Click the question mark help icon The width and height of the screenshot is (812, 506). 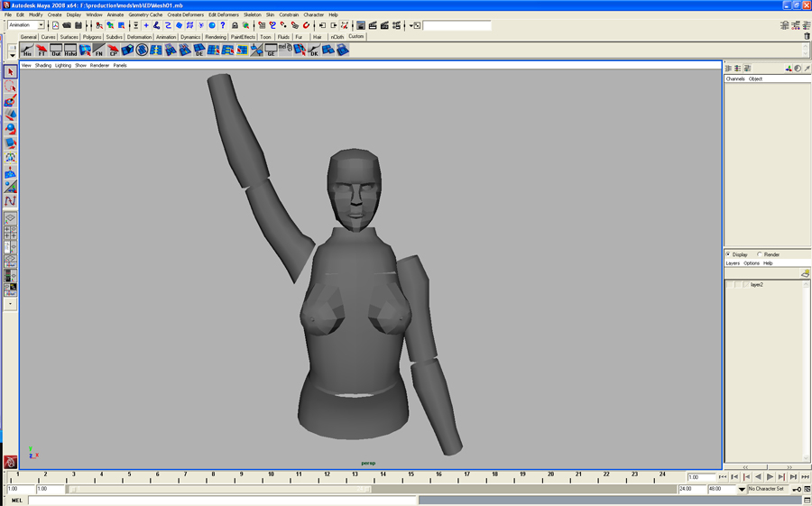[x=223, y=25]
